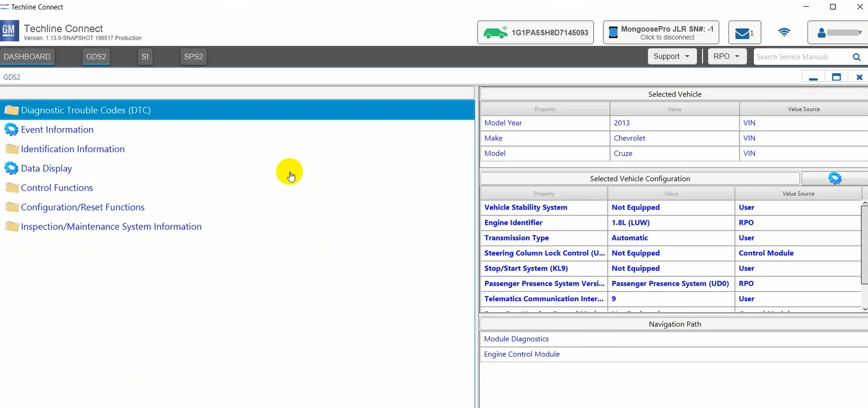Click the Event Information gear icon

[x=11, y=130]
